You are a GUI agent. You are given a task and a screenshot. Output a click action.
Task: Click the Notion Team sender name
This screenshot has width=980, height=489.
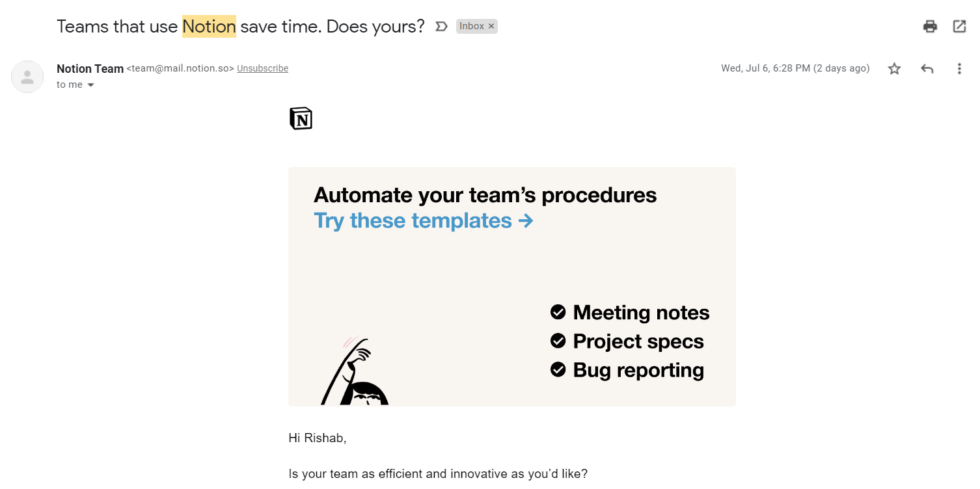tap(90, 68)
